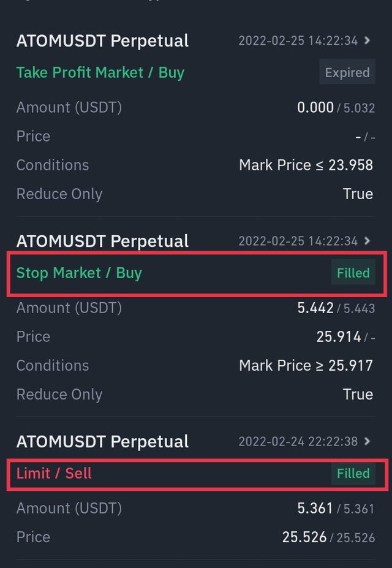Tap timestamp 2022-02-25 14:22:34 on first order

tap(298, 40)
